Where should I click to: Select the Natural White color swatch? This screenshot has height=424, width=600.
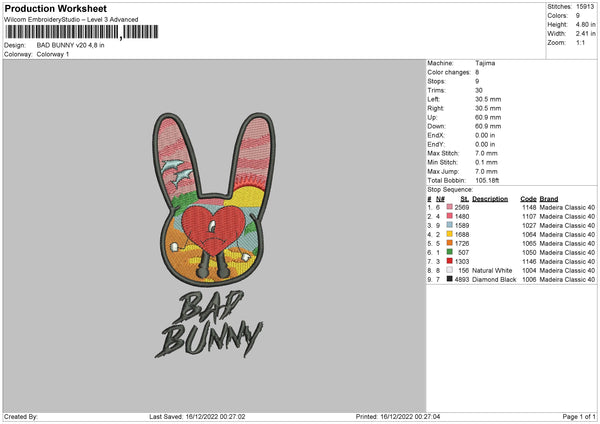click(x=450, y=270)
